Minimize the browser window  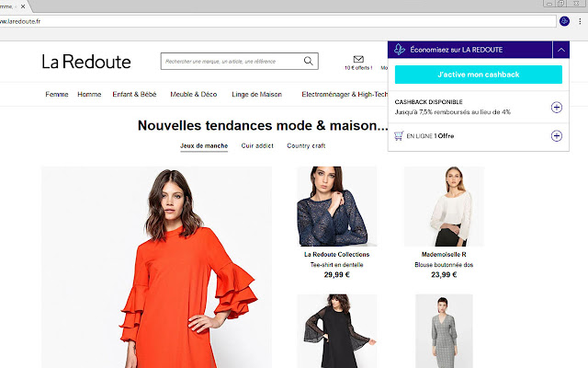point(549,4)
